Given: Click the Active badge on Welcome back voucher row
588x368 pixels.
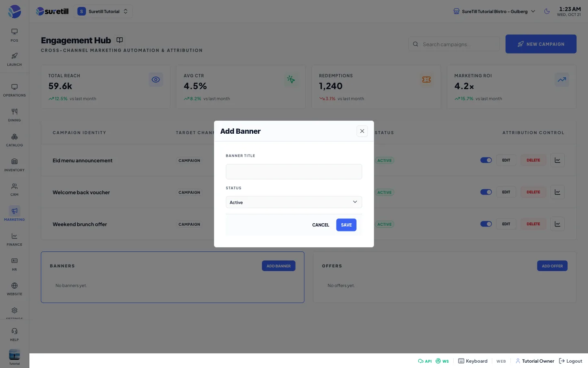Looking at the screenshot, I should 384,193.
